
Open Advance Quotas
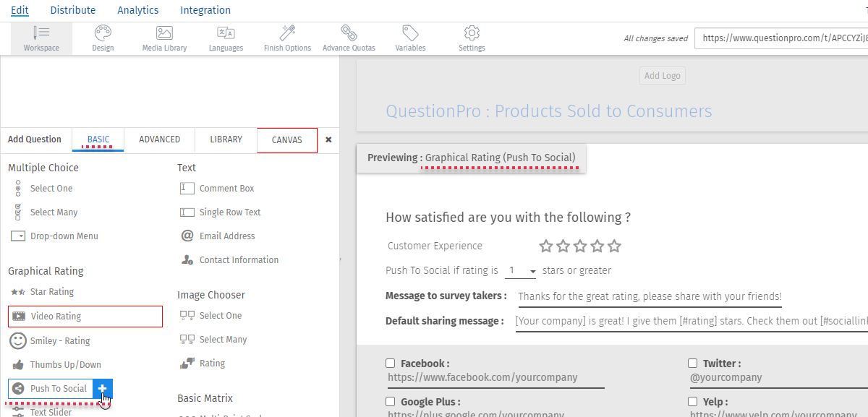(x=349, y=38)
